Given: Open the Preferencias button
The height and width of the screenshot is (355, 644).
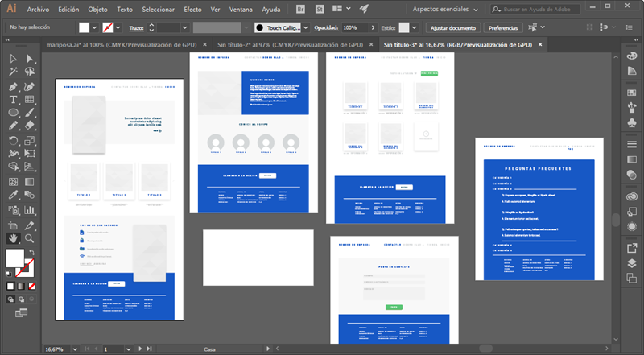Looking at the screenshot, I should (x=503, y=27).
